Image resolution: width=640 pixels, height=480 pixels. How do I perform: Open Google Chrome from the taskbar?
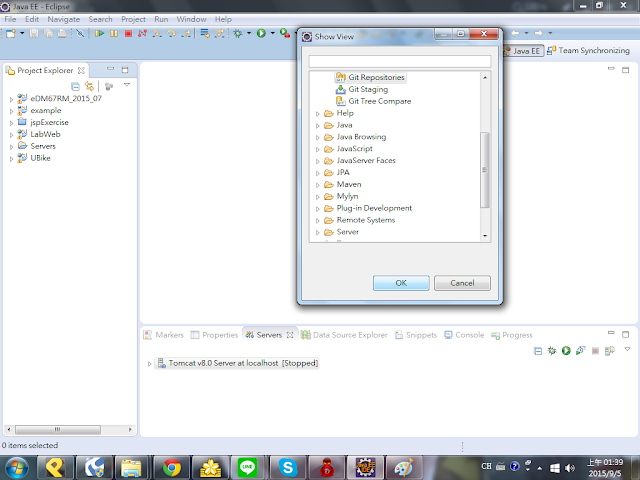pos(172,468)
